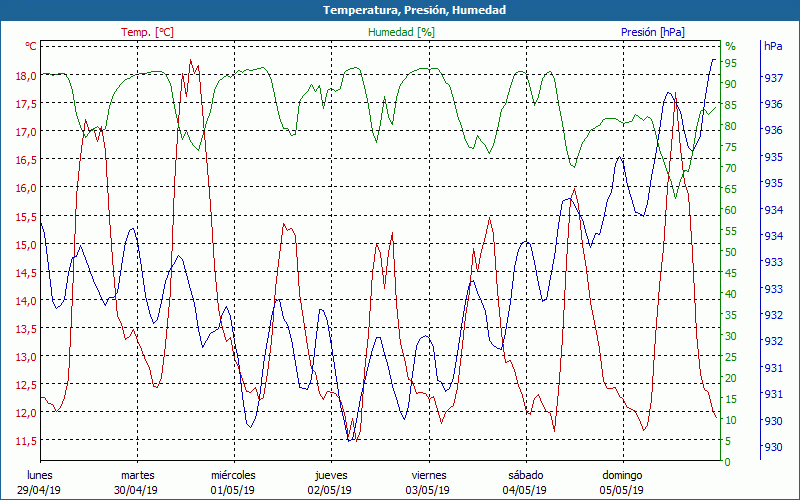Click the '30/04/19' date label
The height and width of the screenshot is (500, 800).
136,490
